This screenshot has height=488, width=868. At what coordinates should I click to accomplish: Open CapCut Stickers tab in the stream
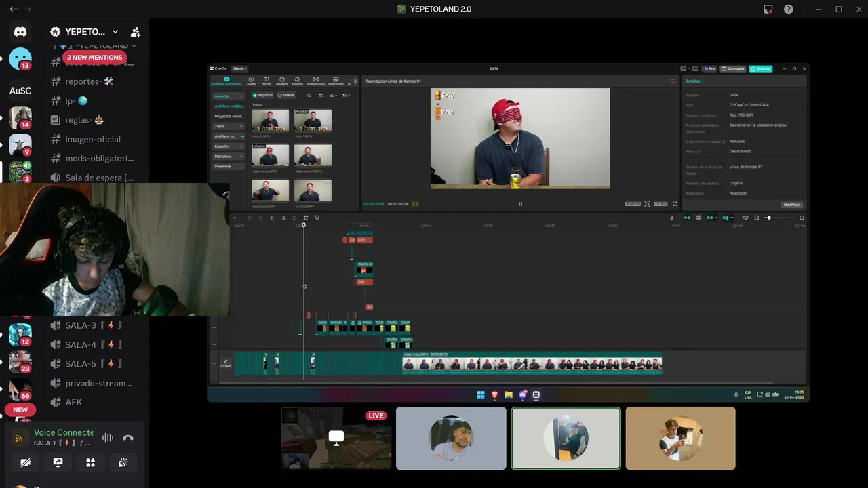pyautogui.click(x=281, y=81)
